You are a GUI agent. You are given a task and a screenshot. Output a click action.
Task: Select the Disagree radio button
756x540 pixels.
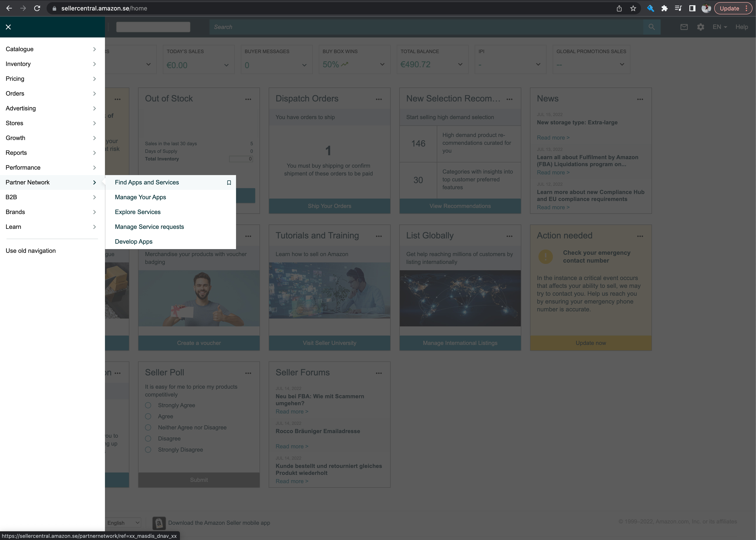[148, 439]
